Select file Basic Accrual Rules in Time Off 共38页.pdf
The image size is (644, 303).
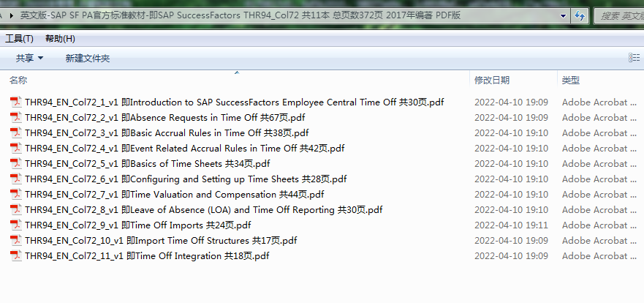167,132
